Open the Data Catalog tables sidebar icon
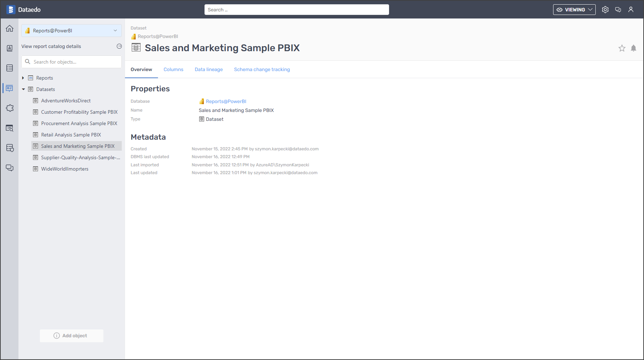The width and height of the screenshot is (644, 360). pyautogui.click(x=10, y=68)
